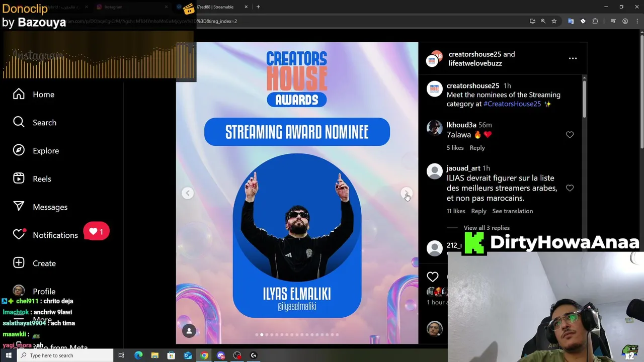Open Outlook from the taskbar
This screenshot has height=362, width=644.
pyautogui.click(x=188, y=355)
